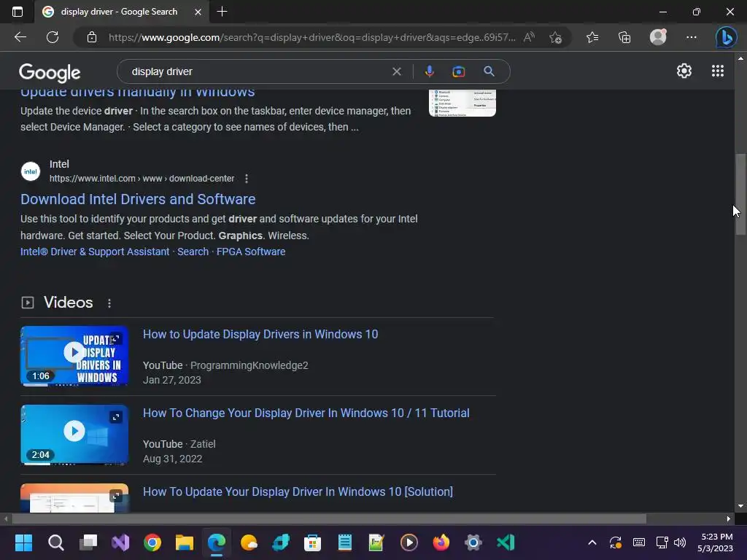
Task: Open the Windows Start menu
Action: 23,542
